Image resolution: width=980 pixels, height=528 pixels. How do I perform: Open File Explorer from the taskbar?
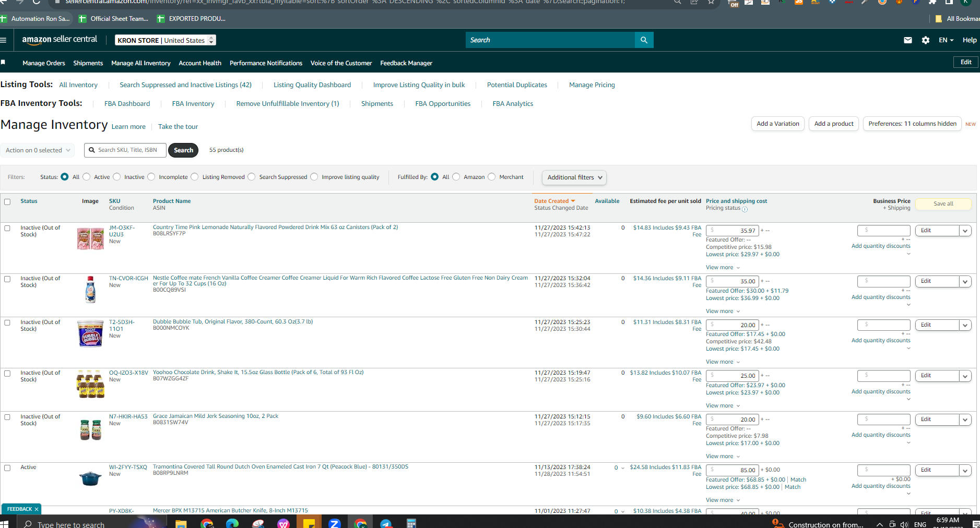(x=181, y=524)
